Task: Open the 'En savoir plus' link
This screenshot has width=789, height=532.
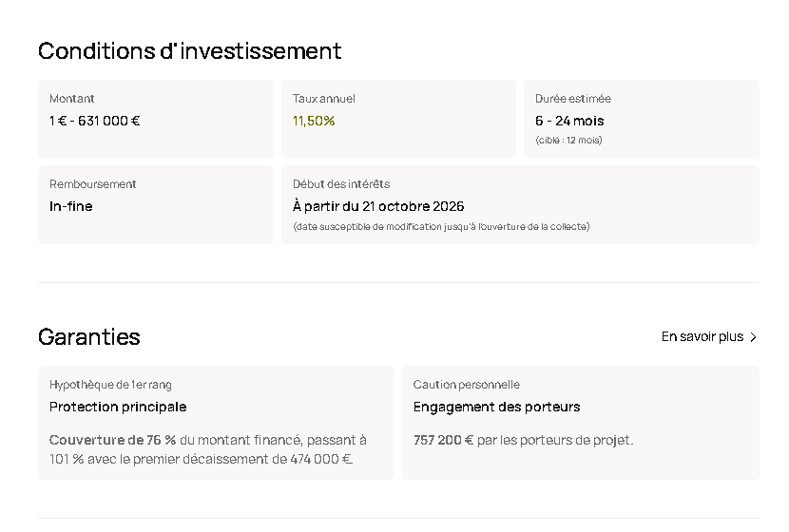Action: (708, 336)
